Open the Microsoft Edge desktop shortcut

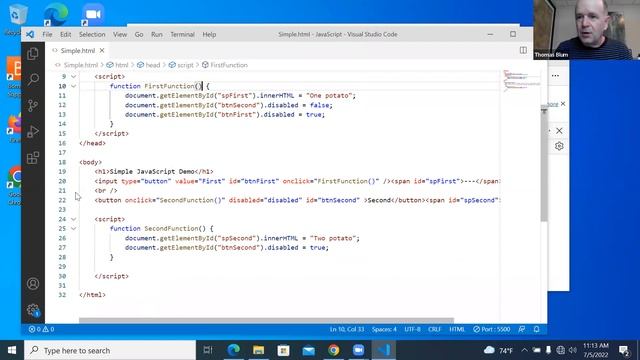tap(56, 14)
